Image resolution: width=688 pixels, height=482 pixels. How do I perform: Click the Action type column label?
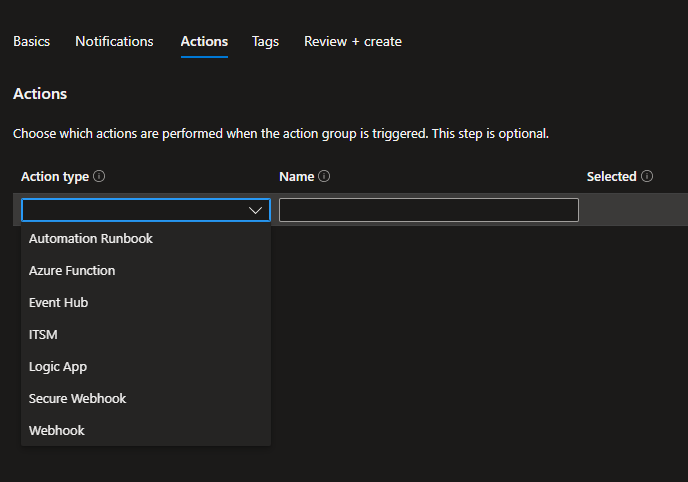55,176
